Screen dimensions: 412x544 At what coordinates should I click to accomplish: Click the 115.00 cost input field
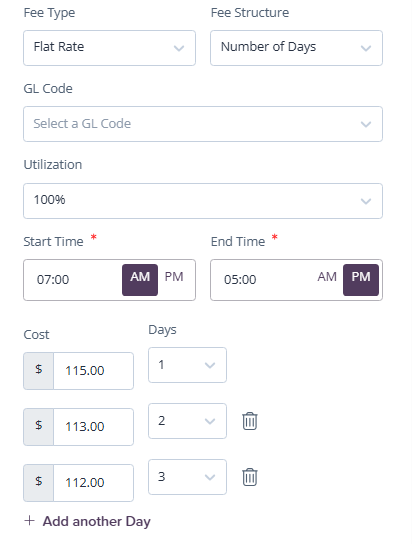[93, 371]
